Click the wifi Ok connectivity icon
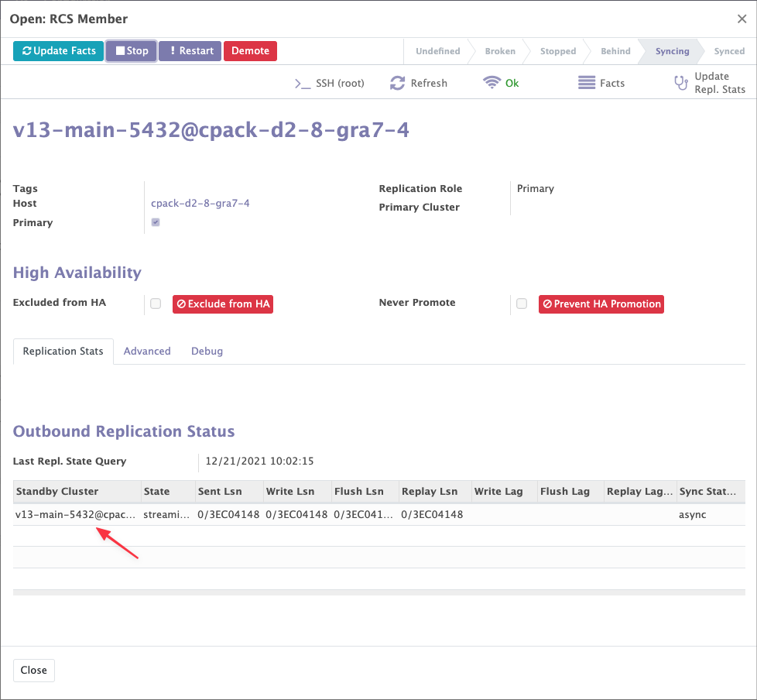 (x=492, y=83)
